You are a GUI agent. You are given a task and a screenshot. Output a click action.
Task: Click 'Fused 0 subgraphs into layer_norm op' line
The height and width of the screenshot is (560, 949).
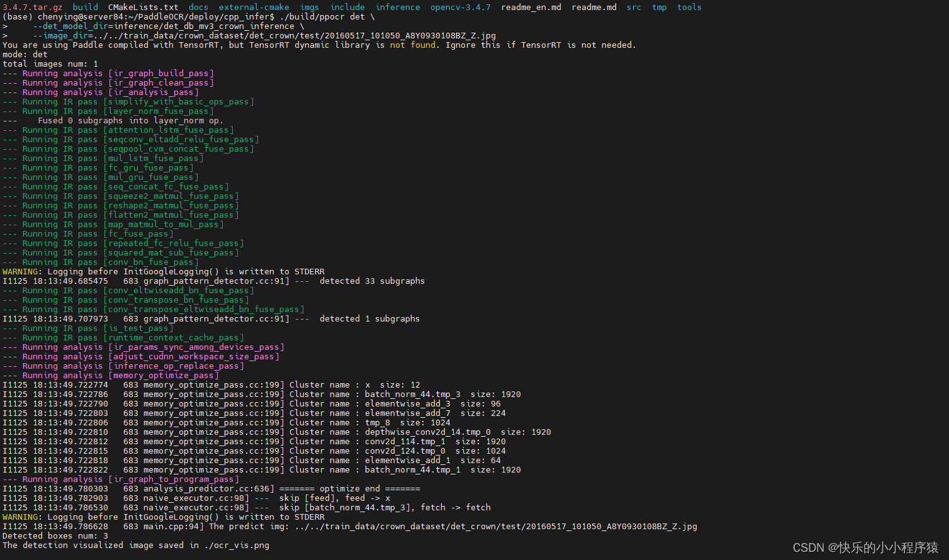pos(113,121)
